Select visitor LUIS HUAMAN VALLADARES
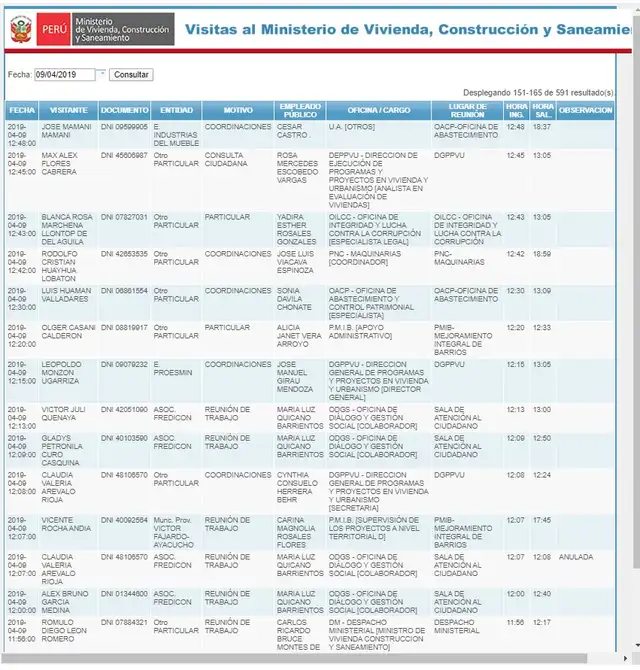640x670 pixels. click(x=66, y=295)
